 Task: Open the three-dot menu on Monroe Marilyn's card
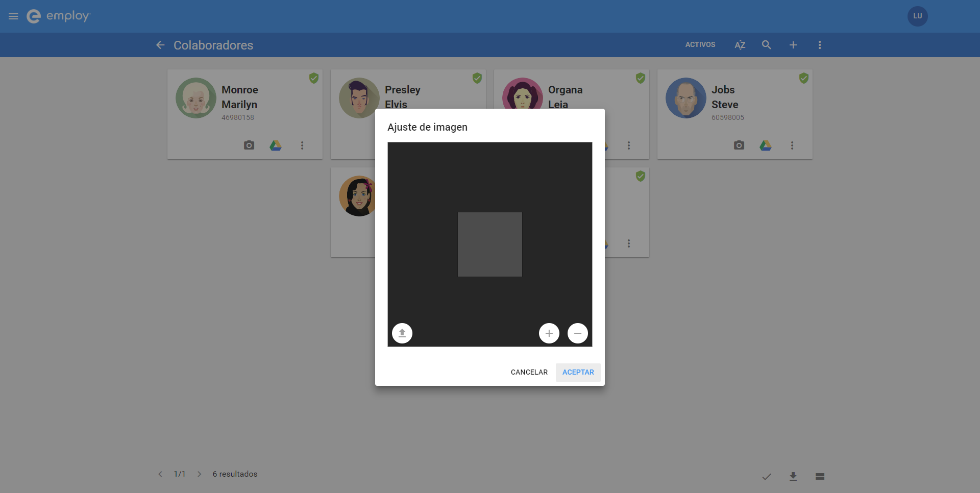tap(302, 145)
